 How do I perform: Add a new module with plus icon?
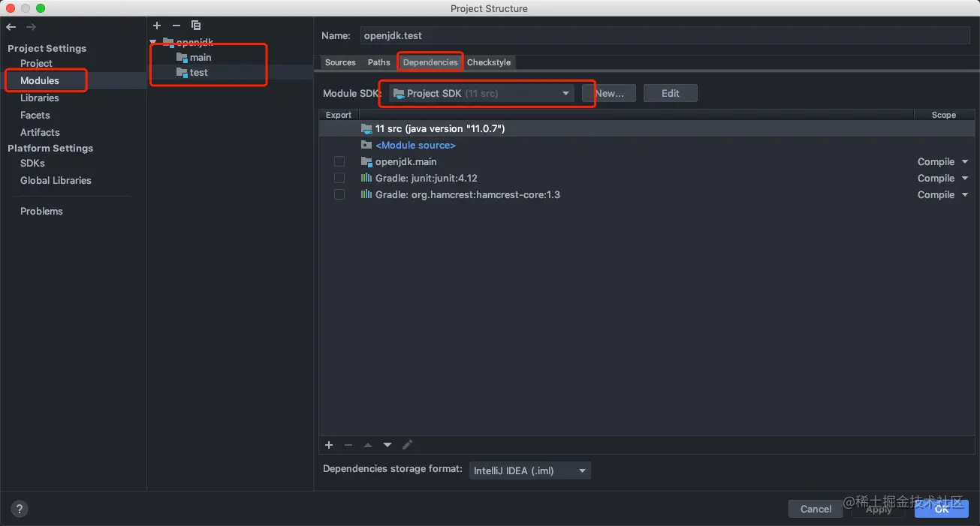(157, 26)
